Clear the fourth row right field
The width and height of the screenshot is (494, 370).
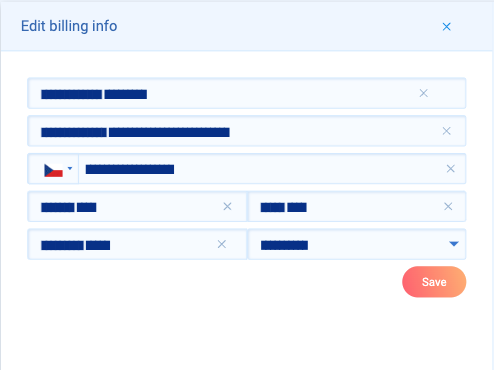[448, 206]
